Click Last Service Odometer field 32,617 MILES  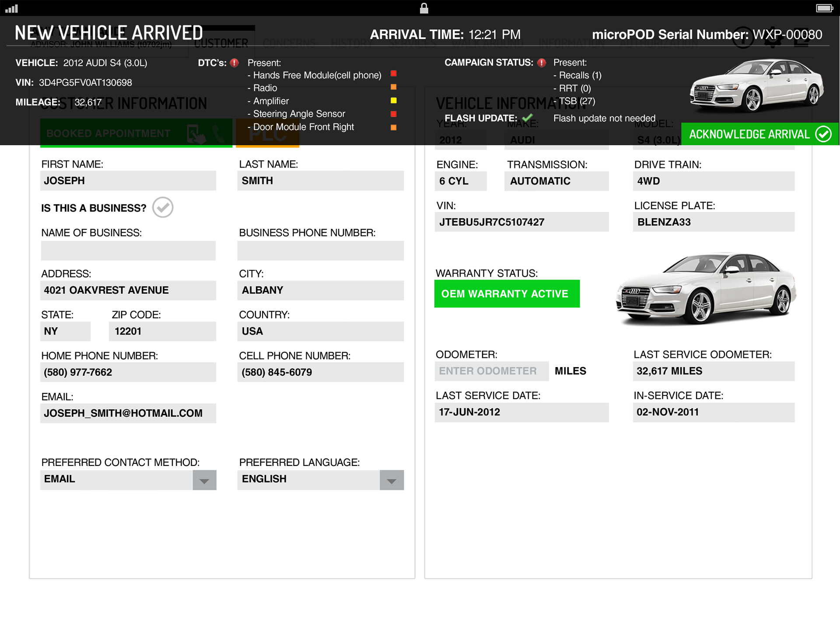(x=714, y=371)
